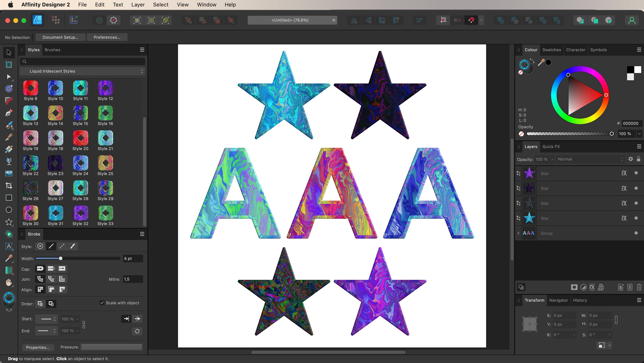
Task: Select the Node tool
Action: 9,77
